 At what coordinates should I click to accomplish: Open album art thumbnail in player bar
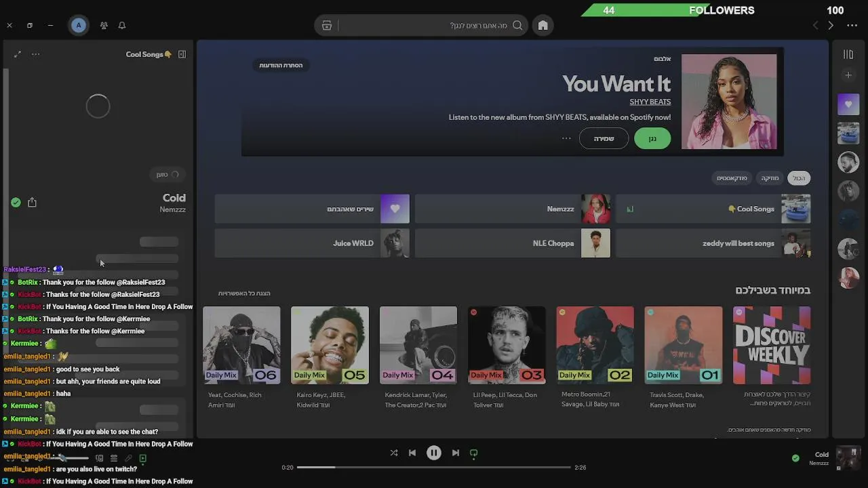(x=848, y=458)
